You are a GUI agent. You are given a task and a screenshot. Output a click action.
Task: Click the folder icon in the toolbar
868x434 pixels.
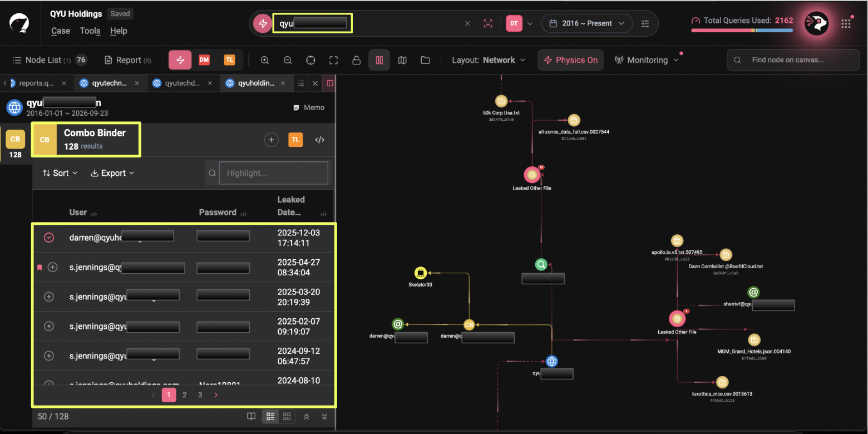pyautogui.click(x=425, y=60)
